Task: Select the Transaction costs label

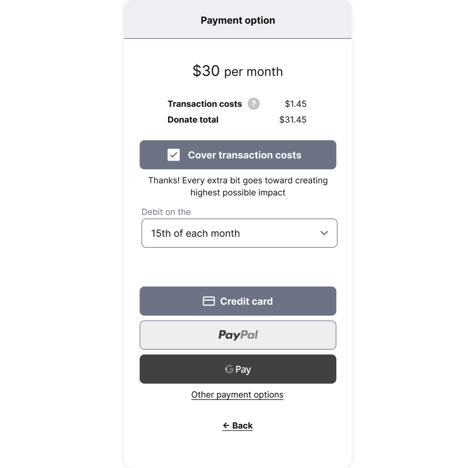Action: [x=205, y=104]
